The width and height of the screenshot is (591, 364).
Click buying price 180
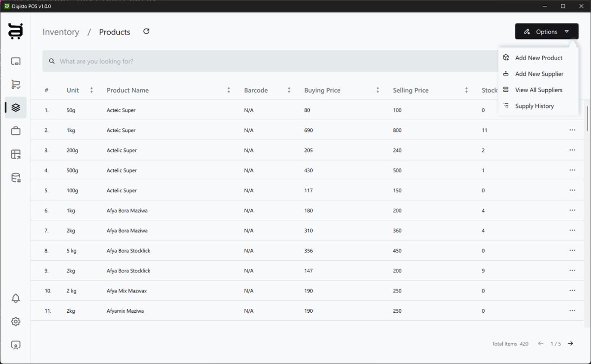click(308, 210)
